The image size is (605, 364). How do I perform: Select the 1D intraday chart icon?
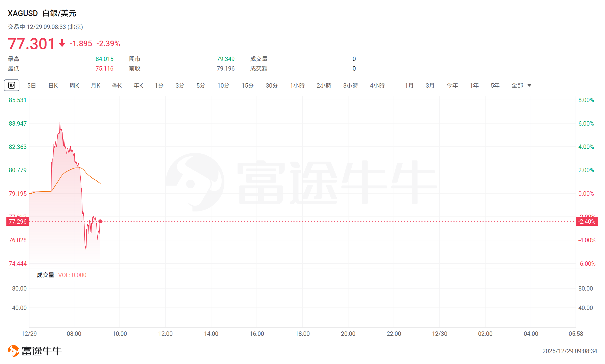coord(12,85)
